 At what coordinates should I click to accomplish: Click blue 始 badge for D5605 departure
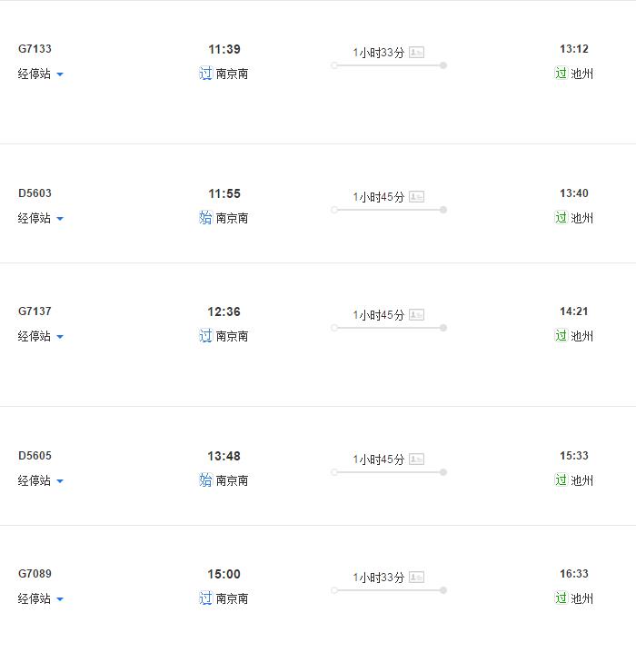pos(206,480)
